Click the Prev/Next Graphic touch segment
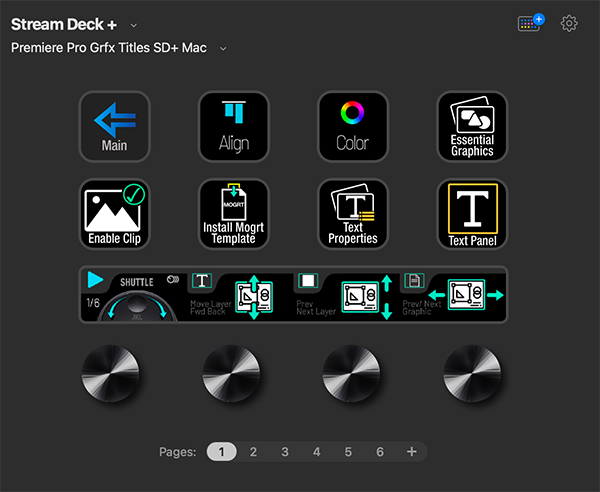The width and height of the screenshot is (600, 492). 453,295
